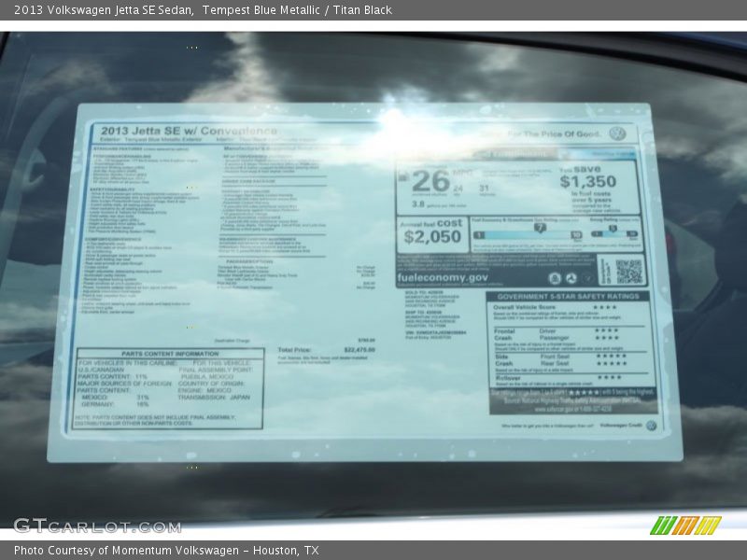Click the '2013 Jetta SE w/ Convenience' heading
Viewport: 747px width, 560px height.
pyautogui.click(x=184, y=132)
